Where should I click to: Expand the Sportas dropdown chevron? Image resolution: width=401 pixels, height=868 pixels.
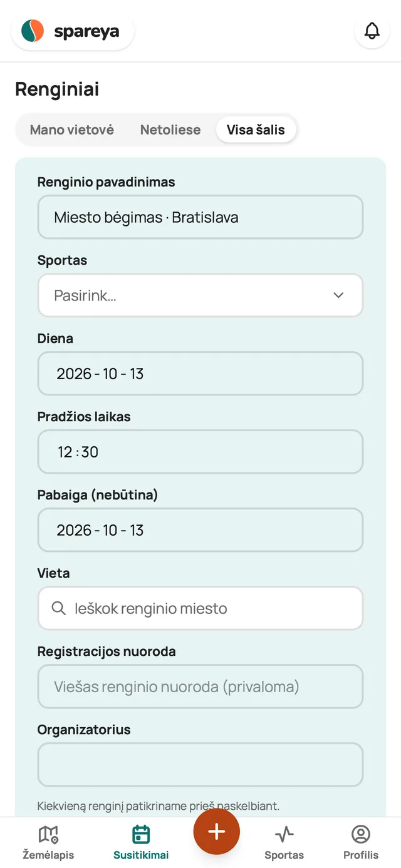pos(338,295)
